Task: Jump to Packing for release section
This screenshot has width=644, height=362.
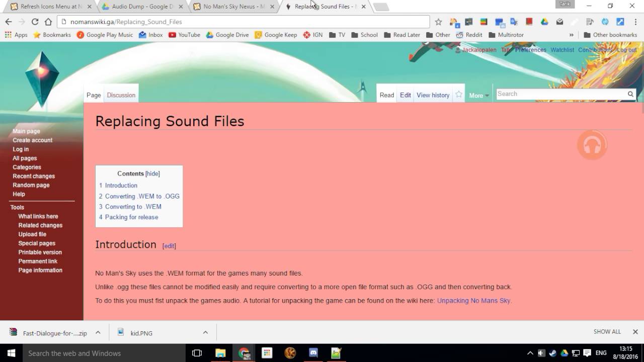Action: (x=132, y=217)
